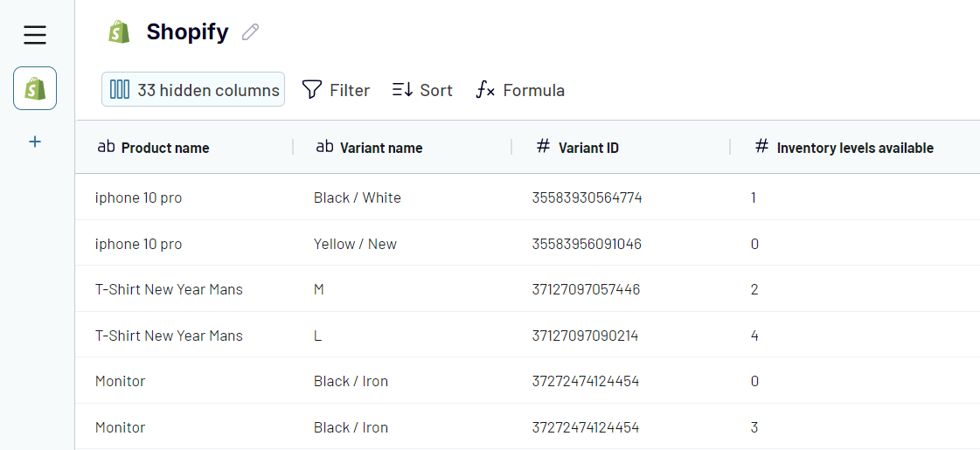980x450 pixels.
Task: Click the funnel Filter icon
Action: pyautogui.click(x=311, y=90)
